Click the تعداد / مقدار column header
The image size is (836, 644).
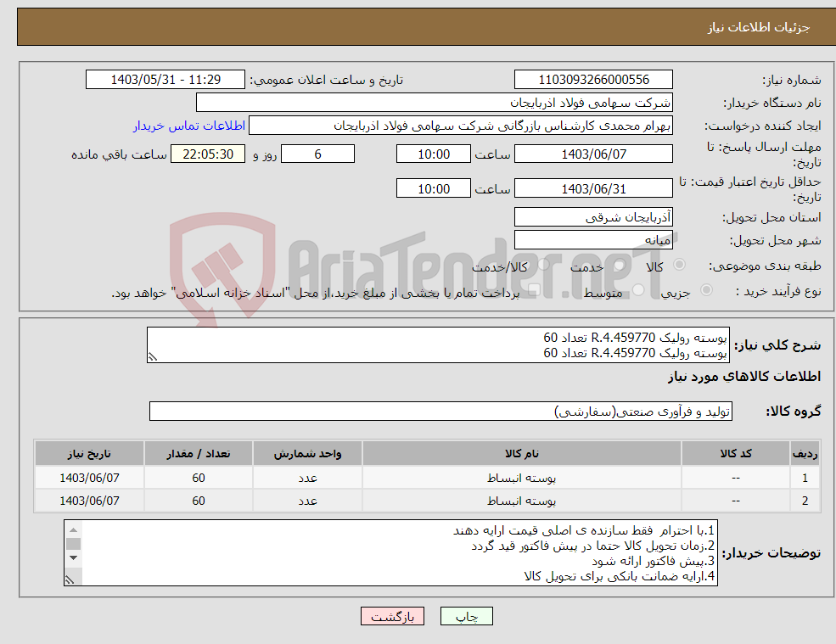tap(199, 454)
